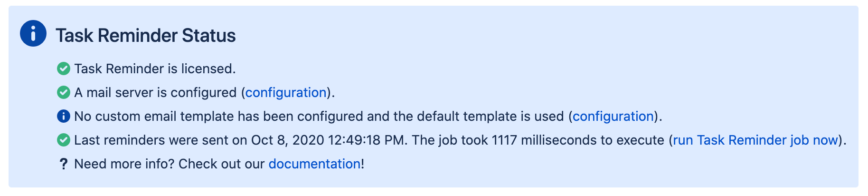This screenshot has height=196, width=868.
Task: Open the documentation link
Action: (314, 164)
